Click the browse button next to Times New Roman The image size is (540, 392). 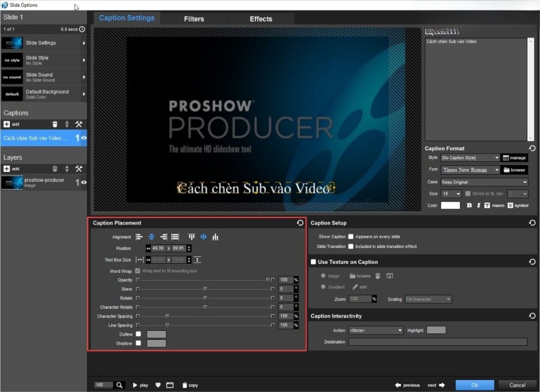pos(514,169)
